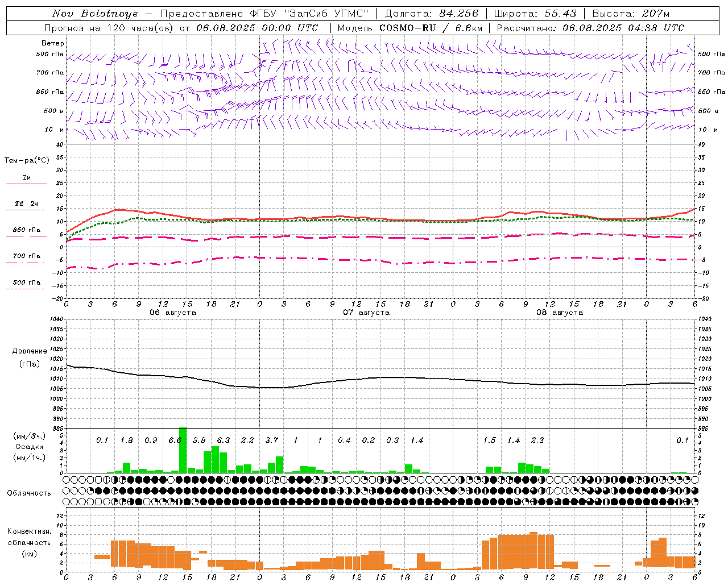This screenshot has height=582, width=728.
Task: Click the Облачность cloudiness label
Action: [29, 493]
